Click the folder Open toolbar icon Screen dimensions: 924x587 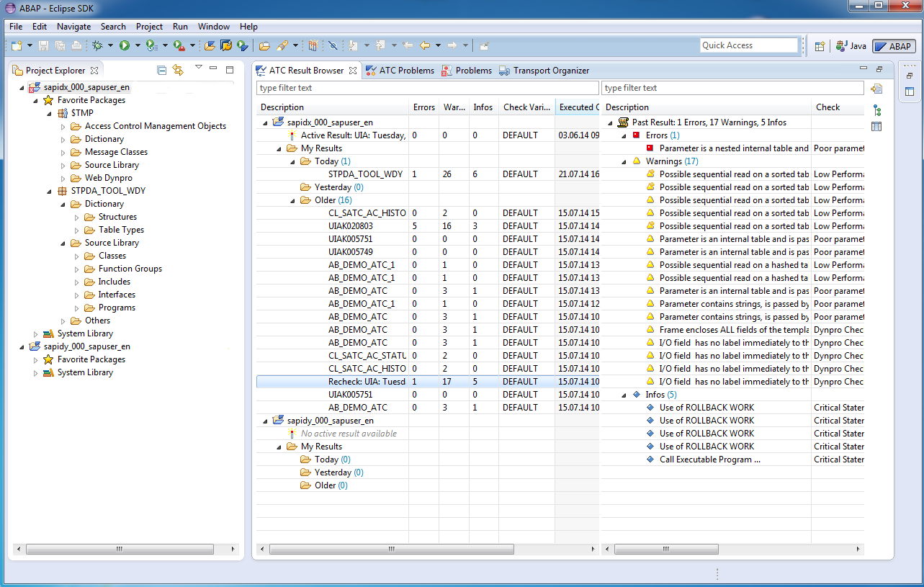point(264,45)
